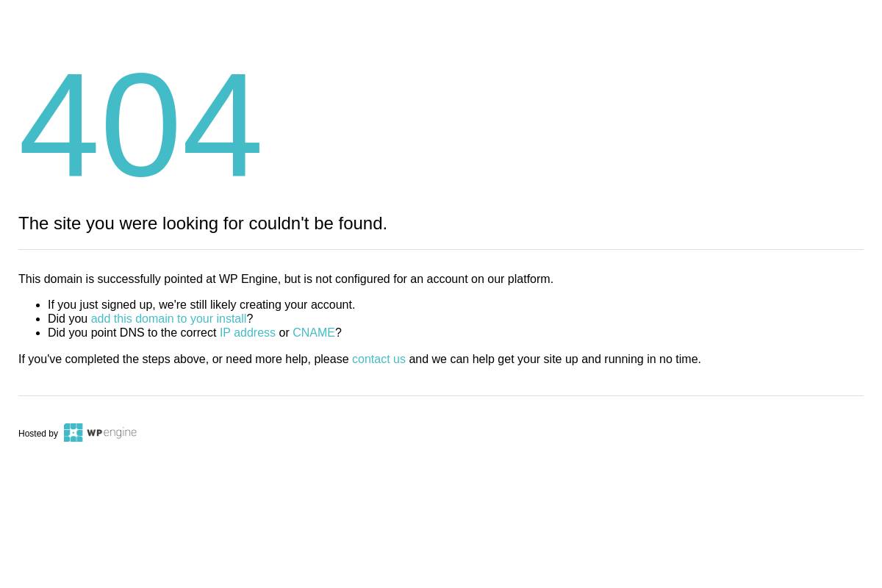This screenshot has height=588, width=882.
Task: Follow the 'IP address' link
Action: pyautogui.click(x=247, y=332)
